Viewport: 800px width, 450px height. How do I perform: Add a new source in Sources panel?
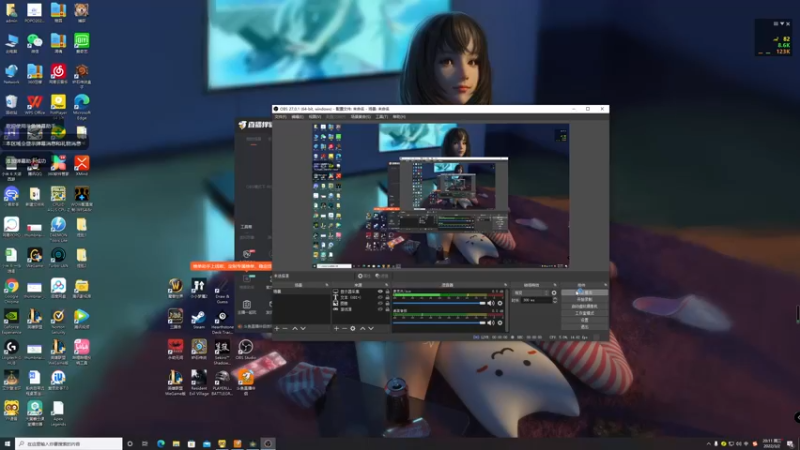(x=336, y=329)
